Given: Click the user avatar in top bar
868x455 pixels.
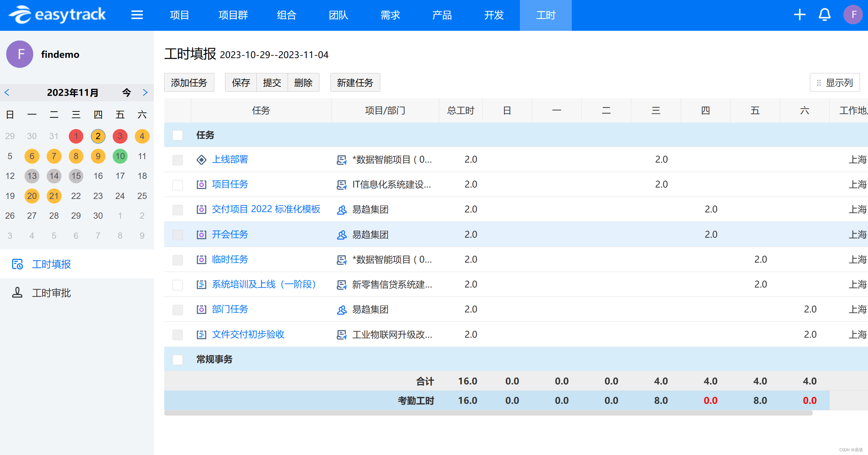Looking at the screenshot, I should pyautogui.click(x=853, y=15).
